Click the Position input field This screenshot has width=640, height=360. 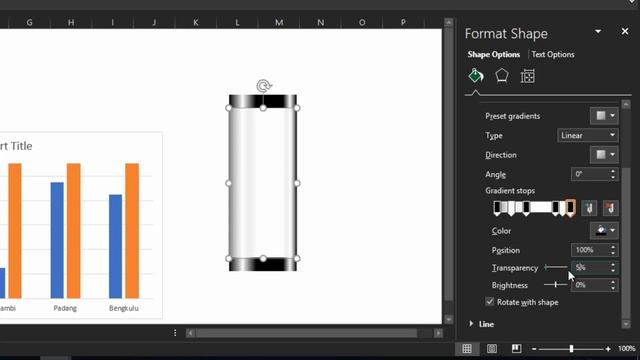click(590, 250)
